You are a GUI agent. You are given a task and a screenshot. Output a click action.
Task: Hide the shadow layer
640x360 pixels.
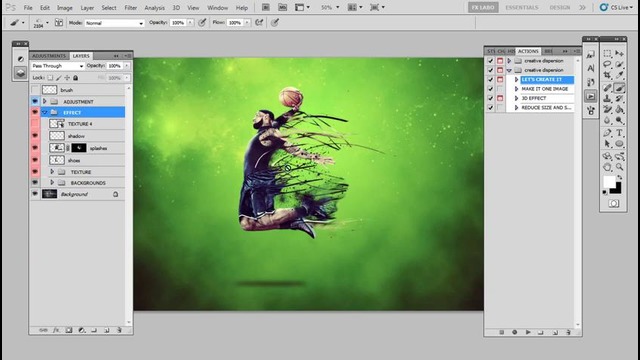[35, 136]
